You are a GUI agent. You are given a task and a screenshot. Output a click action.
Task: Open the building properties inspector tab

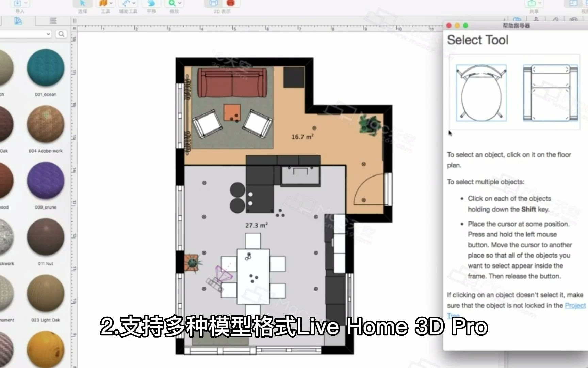[517, 19]
